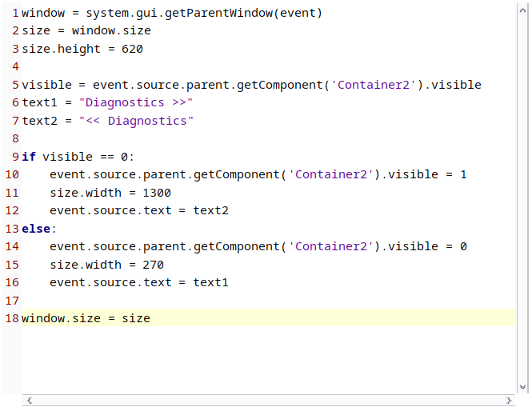Click the horizontal scrollbar left arrow
This screenshot has width=532, height=407.
coord(30,401)
